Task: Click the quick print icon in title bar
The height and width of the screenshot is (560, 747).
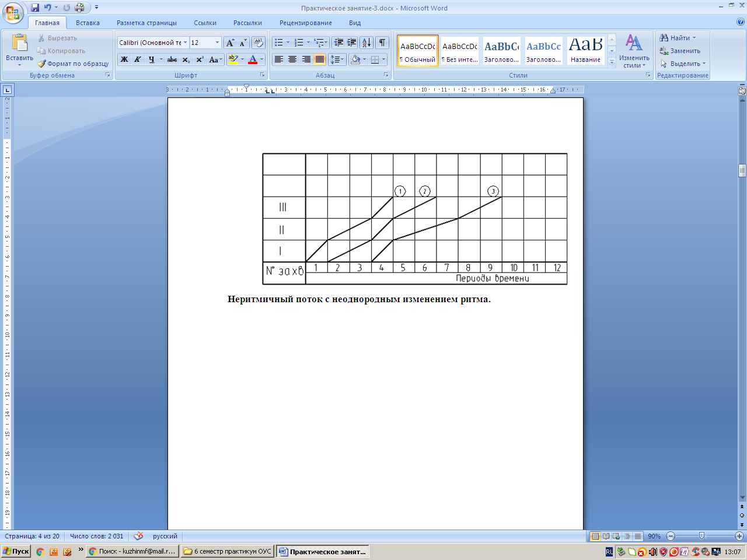Action: tap(79, 8)
